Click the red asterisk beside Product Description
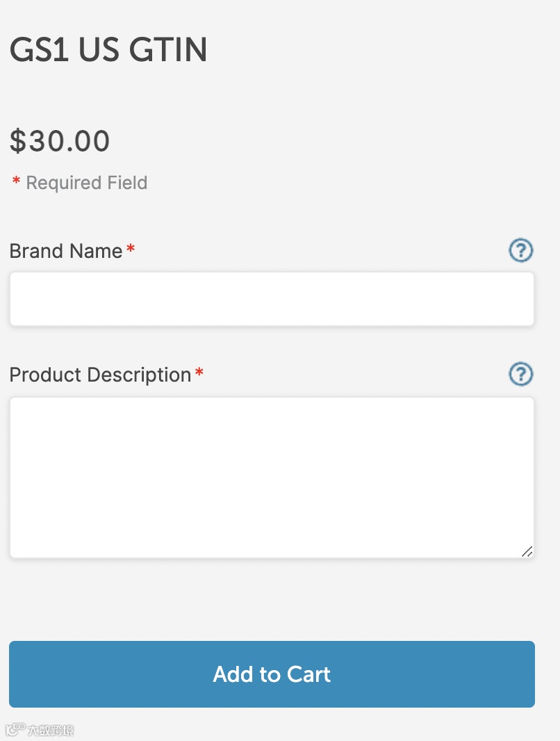The height and width of the screenshot is (741, 560). click(199, 375)
